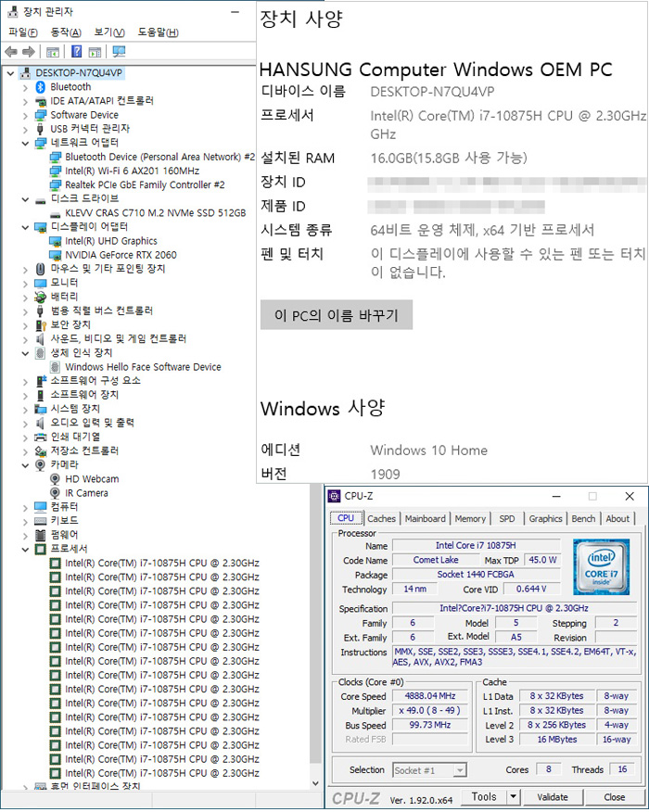Select Bluetooth Device (Personal Area Network) #2
The height and width of the screenshot is (812, 649).
click(160, 157)
